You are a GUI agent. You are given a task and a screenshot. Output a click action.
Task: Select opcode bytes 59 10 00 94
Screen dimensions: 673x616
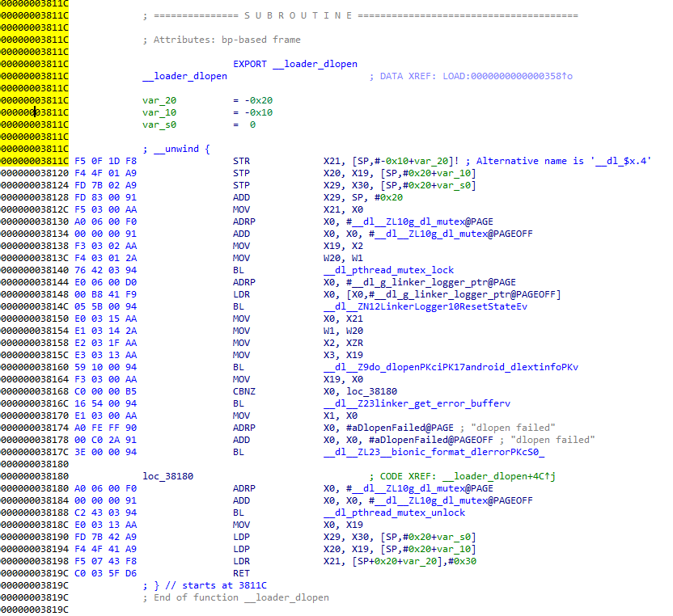[x=106, y=367]
